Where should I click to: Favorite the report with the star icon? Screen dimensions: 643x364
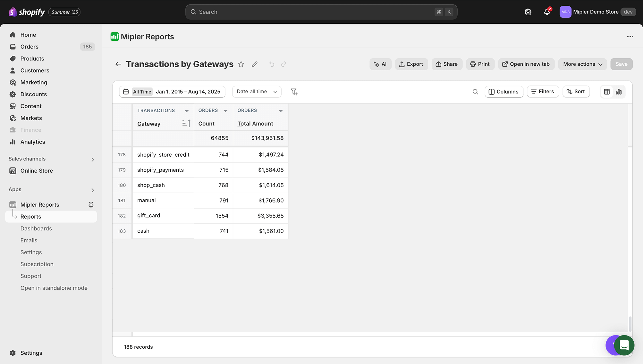point(241,64)
